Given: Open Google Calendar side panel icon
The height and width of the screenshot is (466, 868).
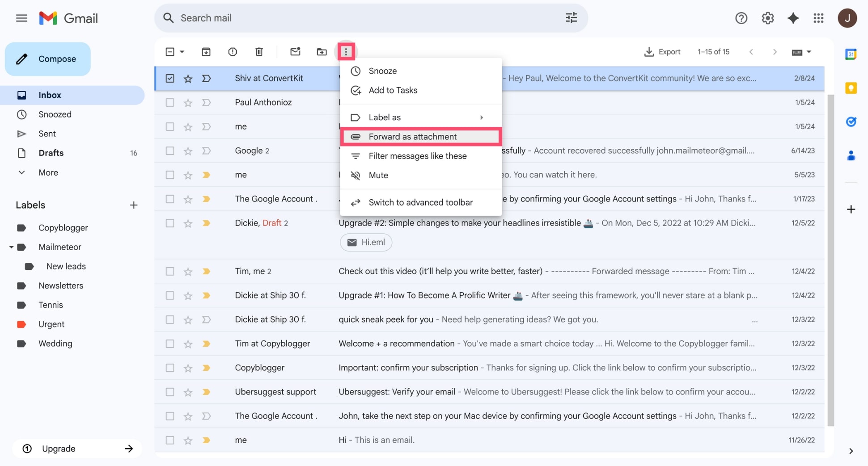Looking at the screenshot, I should 851,55.
